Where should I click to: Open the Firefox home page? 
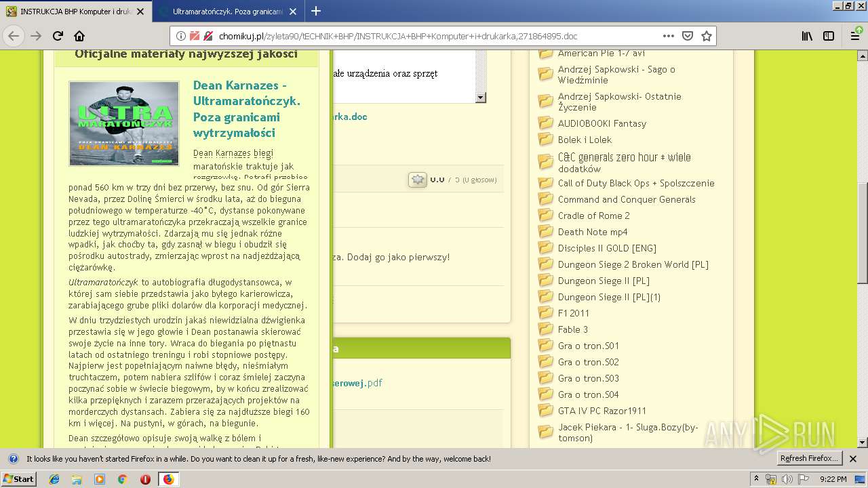click(x=79, y=36)
